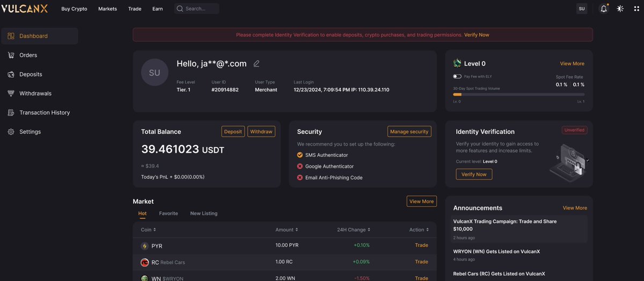Viewport: 644px width, 281px height.
Task: Open the four-dot apps grid icon
Action: [x=636, y=9]
